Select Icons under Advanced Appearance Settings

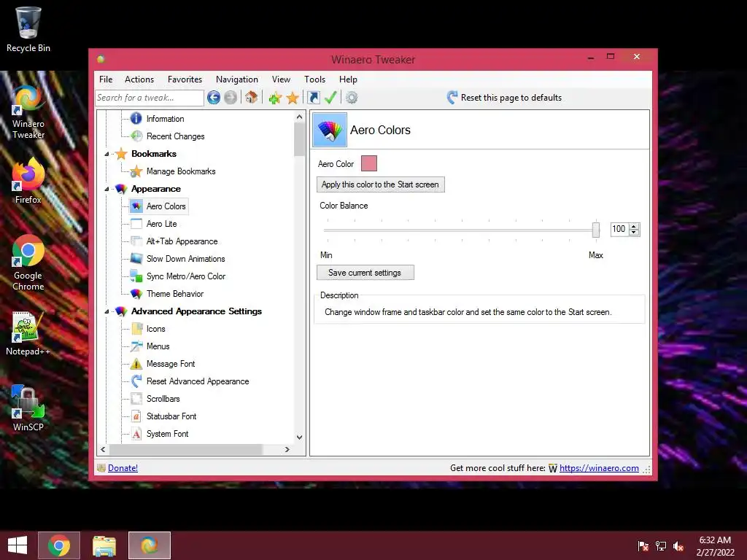tap(156, 329)
